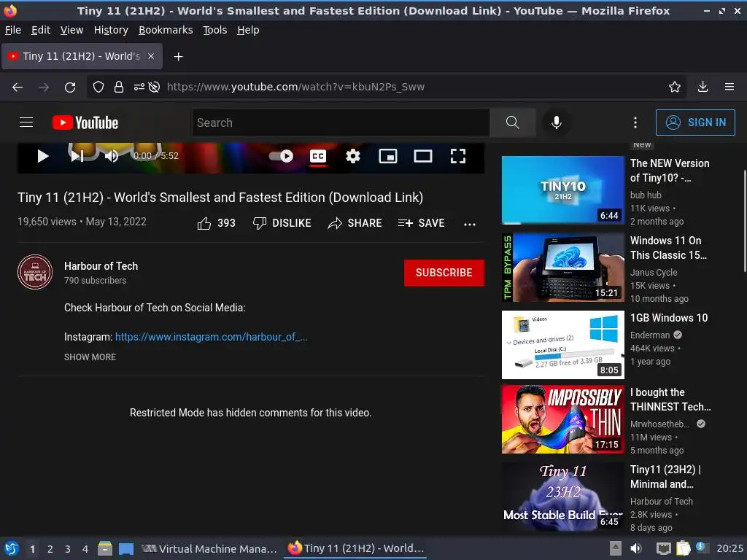Play the video with the play button
Screen dimensions: 747x560
click(43, 156)
